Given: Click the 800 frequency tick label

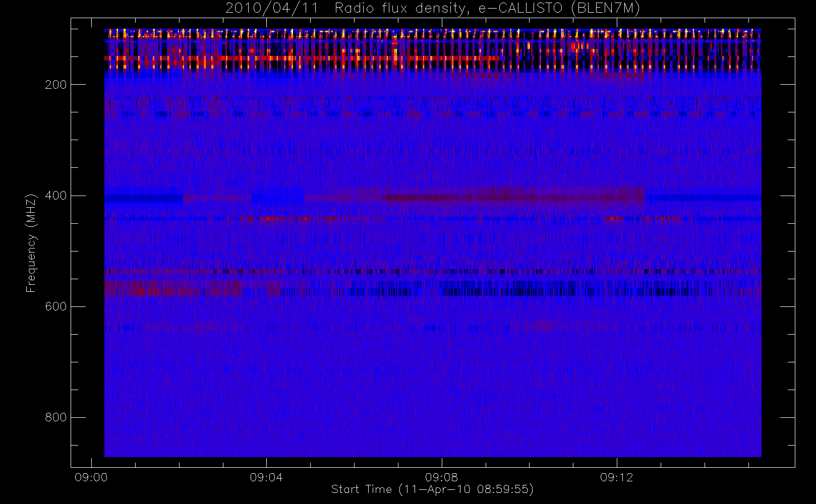Looking at the screenshot, I should pyautogui.click(x=55, y=417).
